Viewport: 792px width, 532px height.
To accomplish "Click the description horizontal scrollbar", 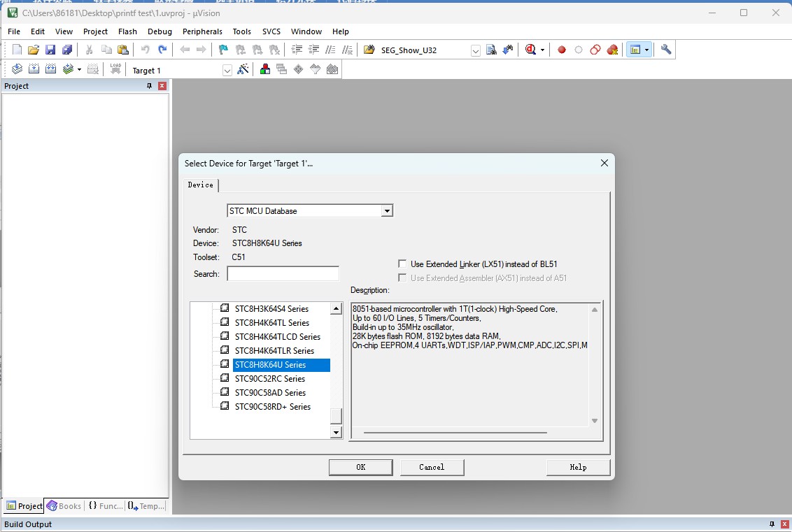I will pos(455,432).
